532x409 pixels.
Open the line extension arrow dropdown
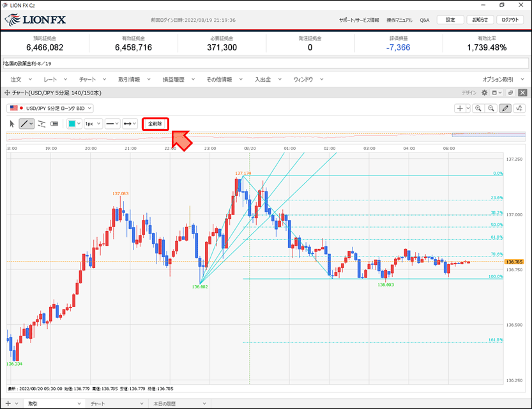click(x=130, y=124)
